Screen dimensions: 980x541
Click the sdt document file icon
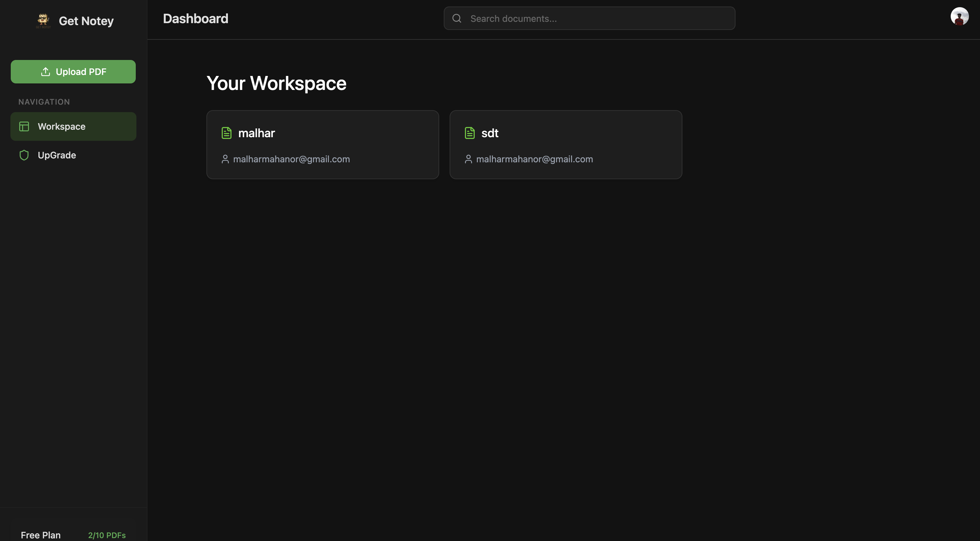pos(469,133)
